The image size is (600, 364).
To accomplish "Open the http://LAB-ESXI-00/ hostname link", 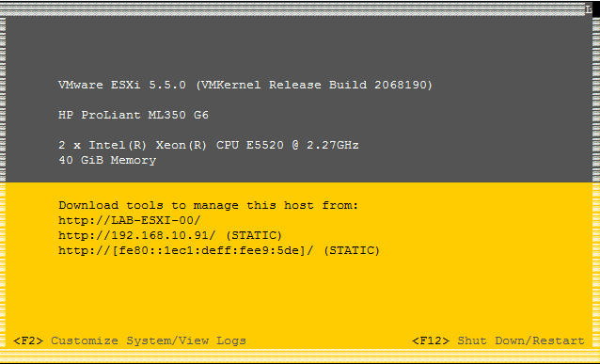I will pos(130,220).
